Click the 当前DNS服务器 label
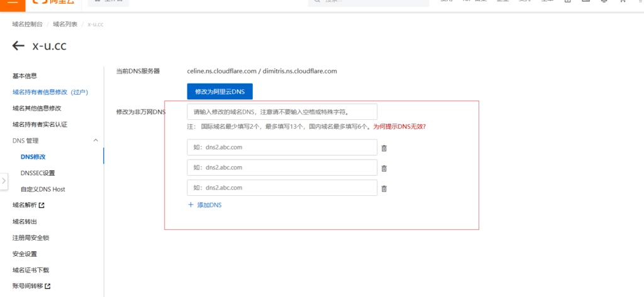 coord(138,71)
